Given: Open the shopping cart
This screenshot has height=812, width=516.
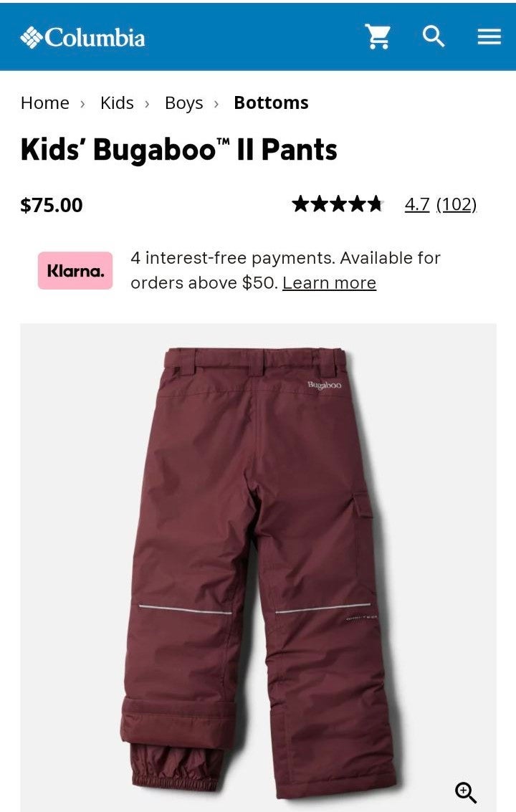Looking at the screenshot, I should (378, 37).
